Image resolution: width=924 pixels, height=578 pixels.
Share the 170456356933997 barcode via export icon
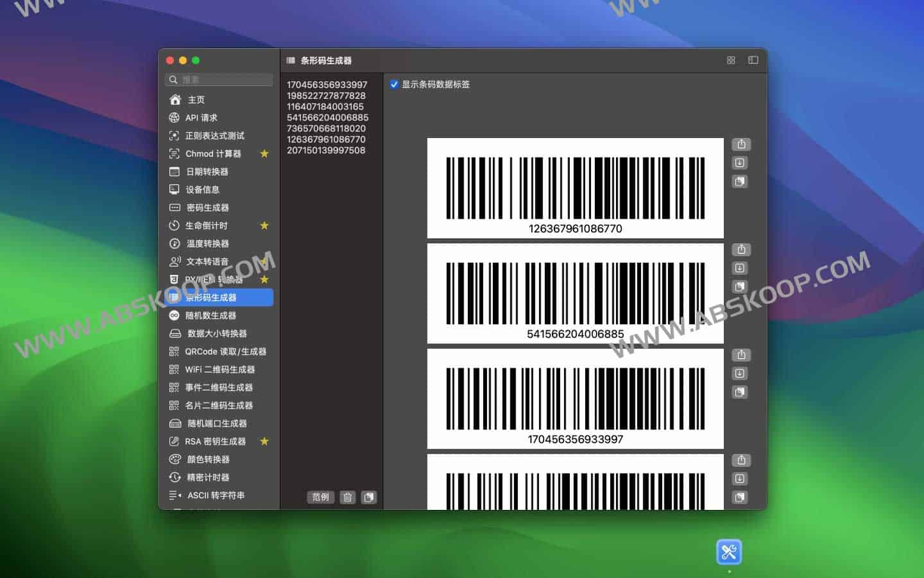click(740, 355)
